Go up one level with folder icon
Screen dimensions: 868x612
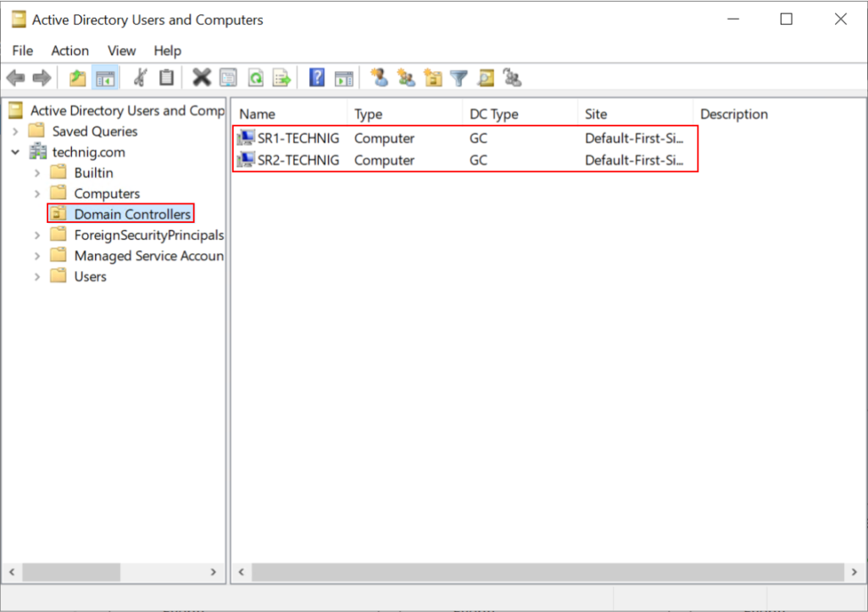click(x=77, y=78)
